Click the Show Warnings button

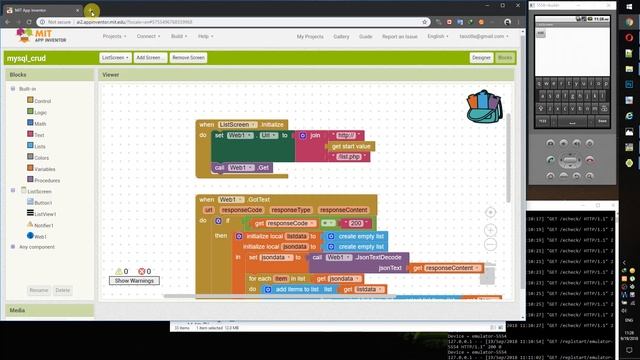(134, 281)
